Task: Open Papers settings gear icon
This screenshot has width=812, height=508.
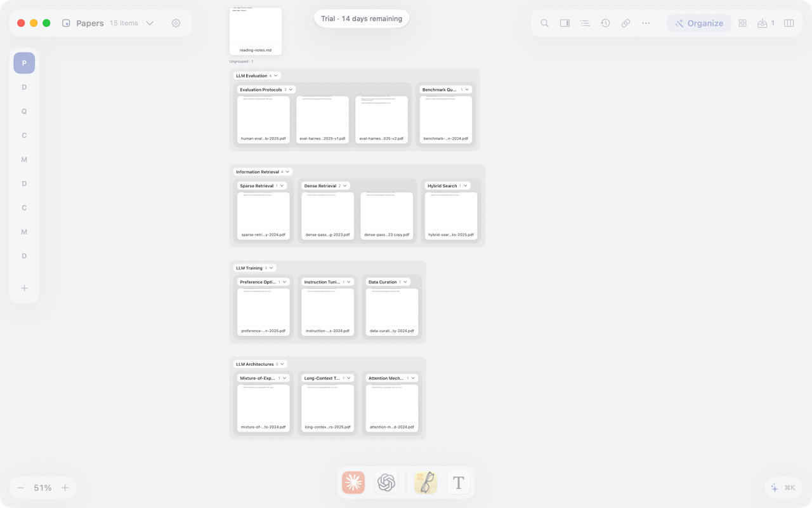Action: point(176,23)
